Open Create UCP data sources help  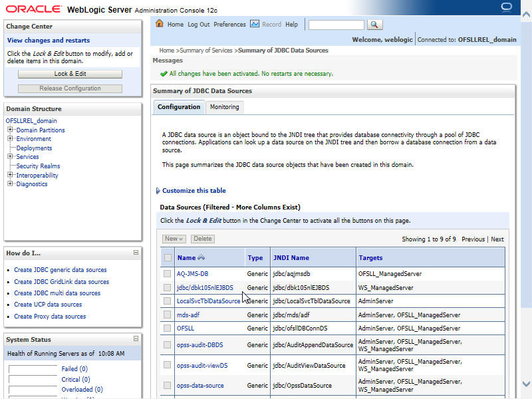tap(48, 305)
